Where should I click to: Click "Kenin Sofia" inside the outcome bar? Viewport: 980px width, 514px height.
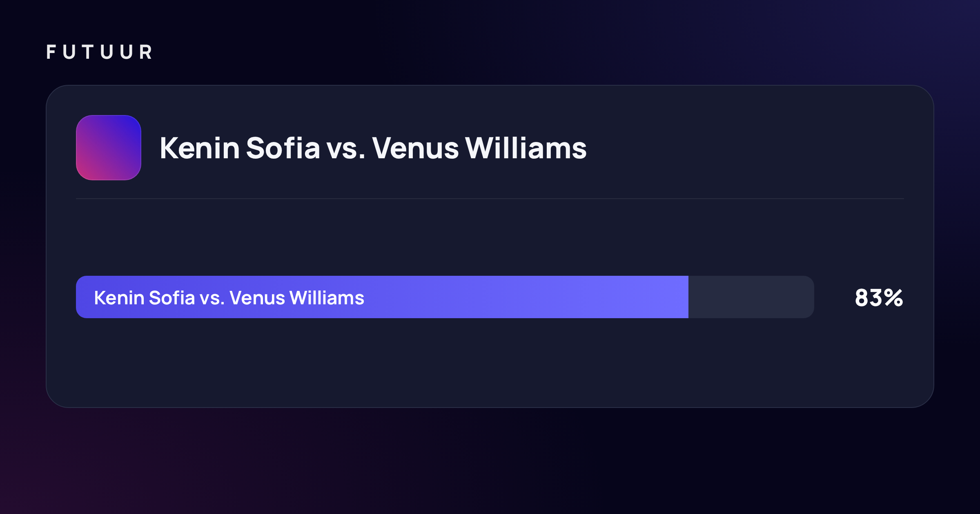[x=145, y=298]
